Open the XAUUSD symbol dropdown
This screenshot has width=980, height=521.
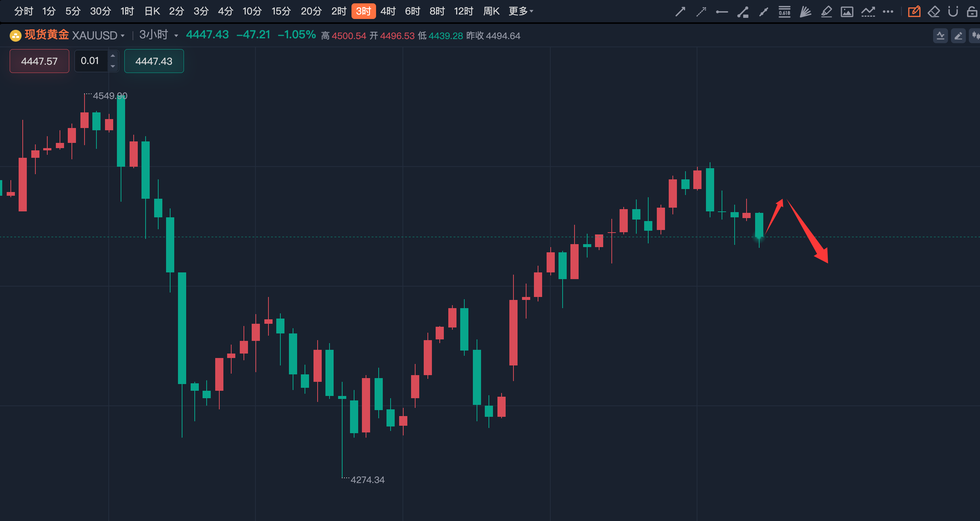point(122,36)
